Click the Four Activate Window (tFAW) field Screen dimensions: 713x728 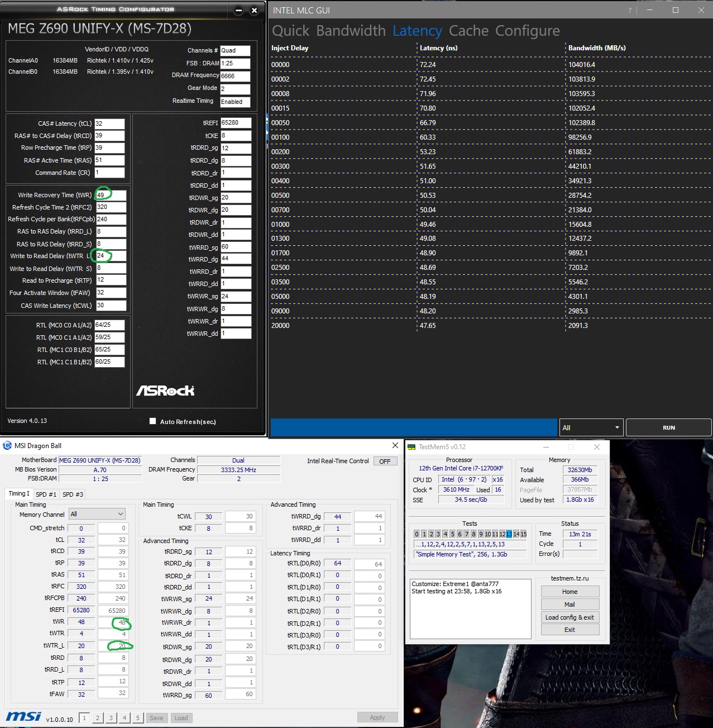coord(111,292)
